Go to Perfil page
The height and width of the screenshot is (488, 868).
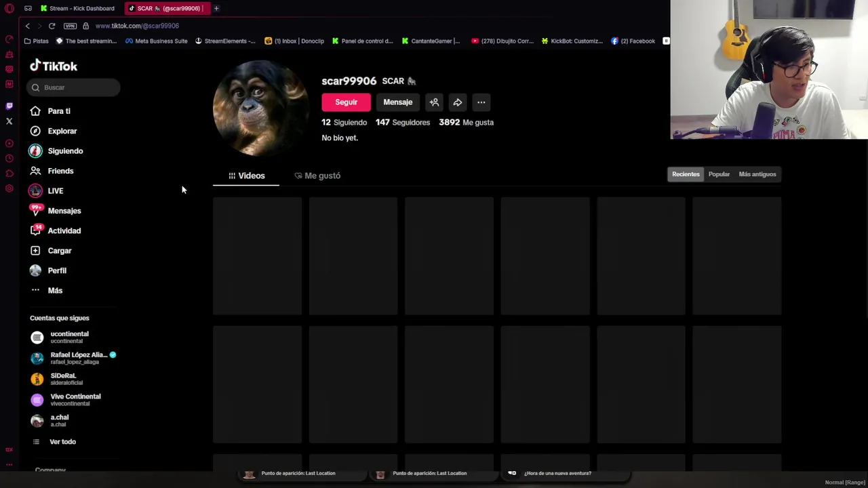48,270
